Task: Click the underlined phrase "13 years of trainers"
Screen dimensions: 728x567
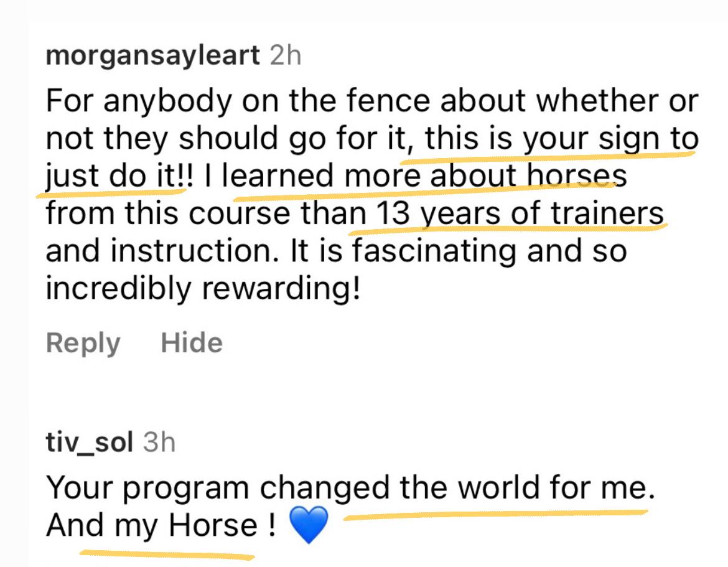Action: (520, 213)
